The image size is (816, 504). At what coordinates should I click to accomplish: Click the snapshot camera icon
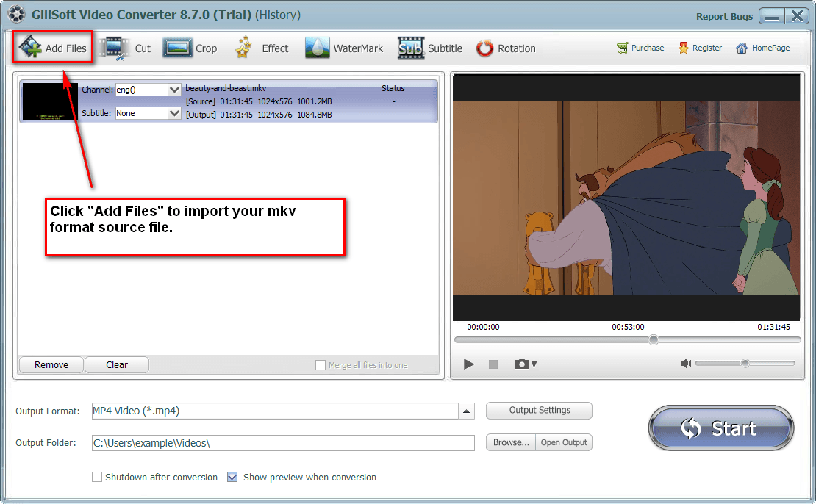(522, 364)
